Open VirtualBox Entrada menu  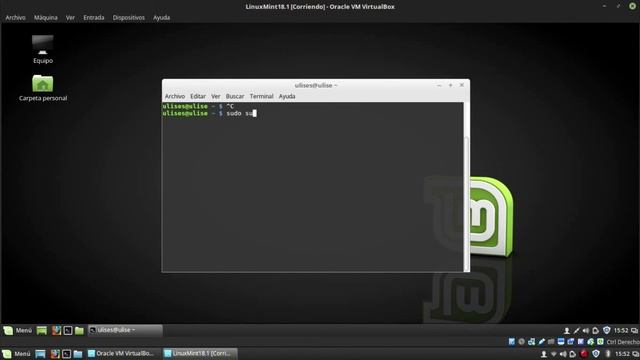pos(94,18)
